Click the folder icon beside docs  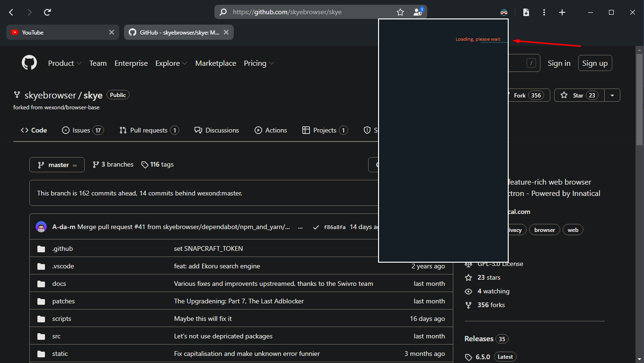41,283
